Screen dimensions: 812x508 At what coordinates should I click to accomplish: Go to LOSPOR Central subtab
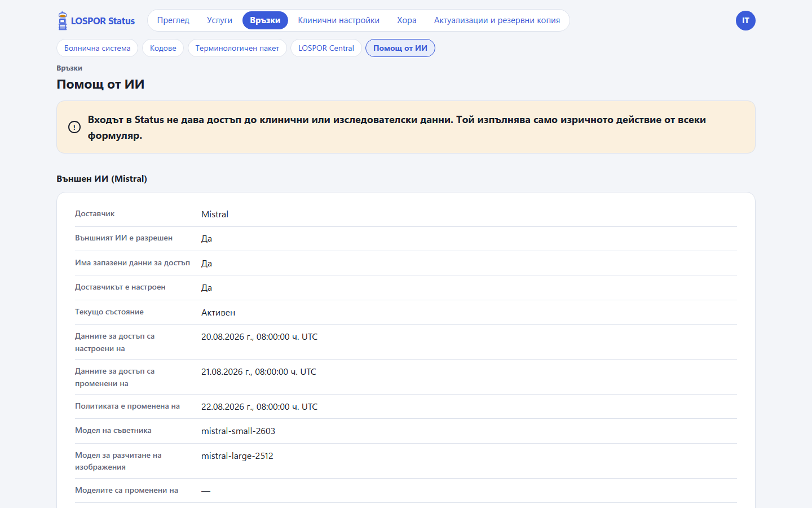tap(326, 48)
